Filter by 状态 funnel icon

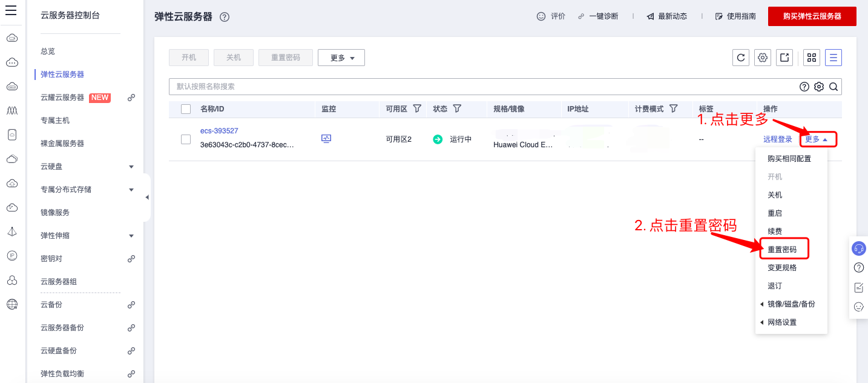457,109
